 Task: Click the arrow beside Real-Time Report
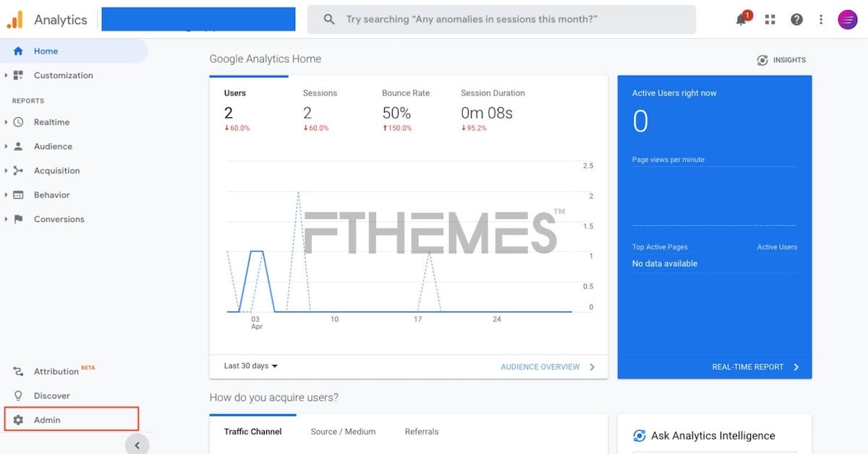tap(796, 367)
